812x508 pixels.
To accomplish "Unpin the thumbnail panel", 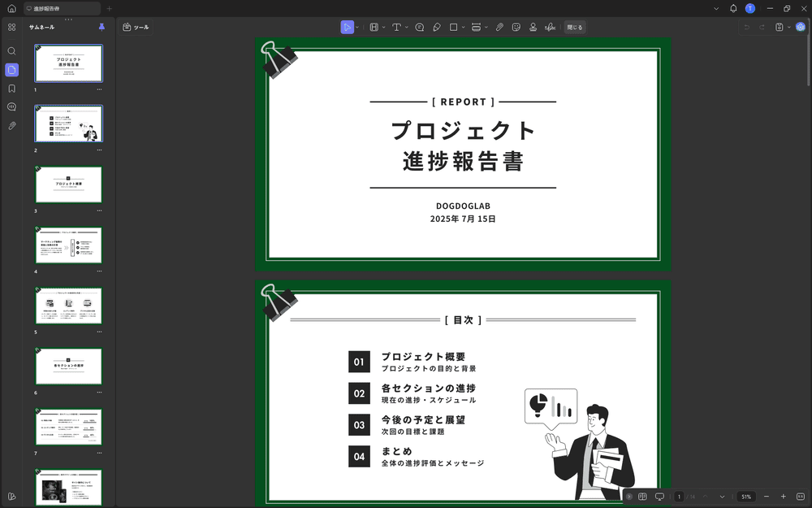I will (101, 27).
